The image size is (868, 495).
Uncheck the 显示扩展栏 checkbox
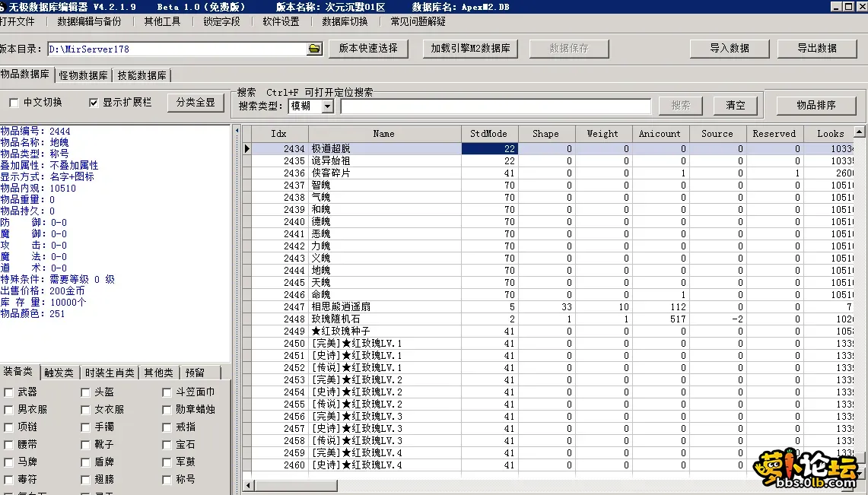coord(94,103)
